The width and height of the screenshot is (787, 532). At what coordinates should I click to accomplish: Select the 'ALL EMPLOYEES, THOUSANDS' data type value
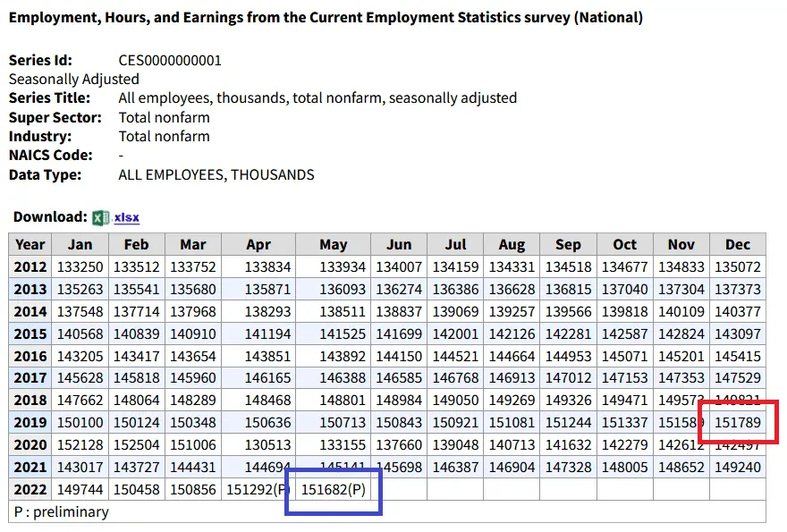click(216, 174)
